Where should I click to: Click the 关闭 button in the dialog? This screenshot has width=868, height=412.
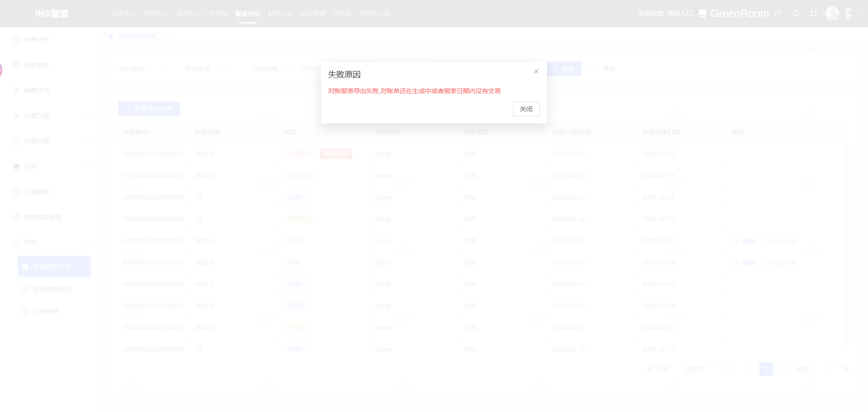(x=526, y=109)
